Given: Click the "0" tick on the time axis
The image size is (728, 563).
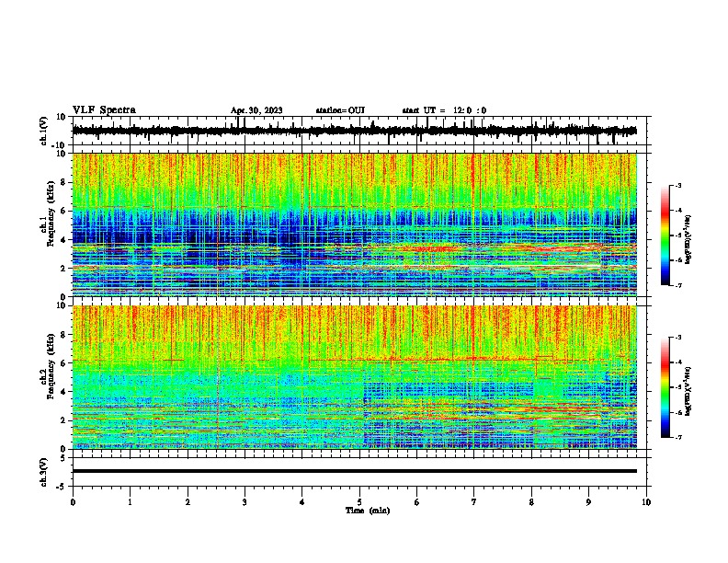Looking at the screenshot, I should coord(73,502).
